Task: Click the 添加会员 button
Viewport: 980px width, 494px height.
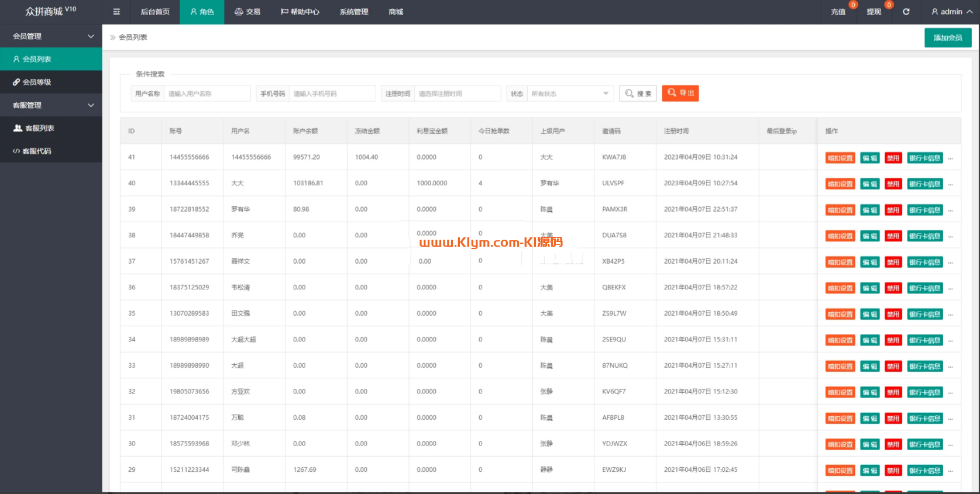Action: 947,38
